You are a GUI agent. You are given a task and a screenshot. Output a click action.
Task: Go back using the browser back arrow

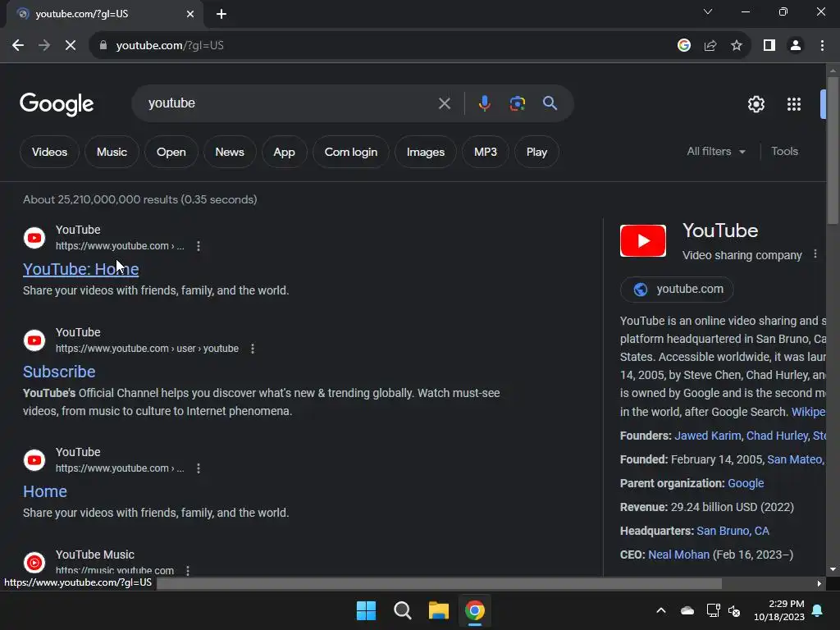pyautogui.click(x=18, y=46)
